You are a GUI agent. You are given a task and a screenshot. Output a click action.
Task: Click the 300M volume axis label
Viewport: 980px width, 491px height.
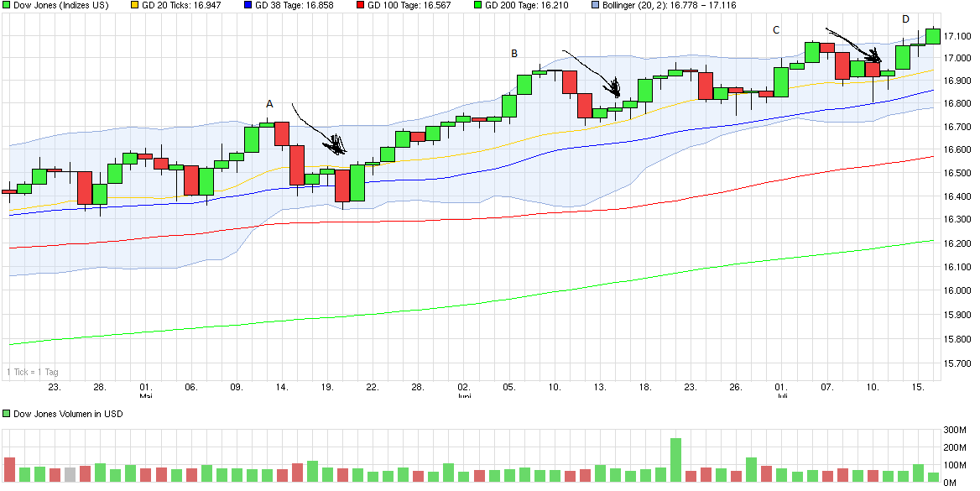pos(956,430)
